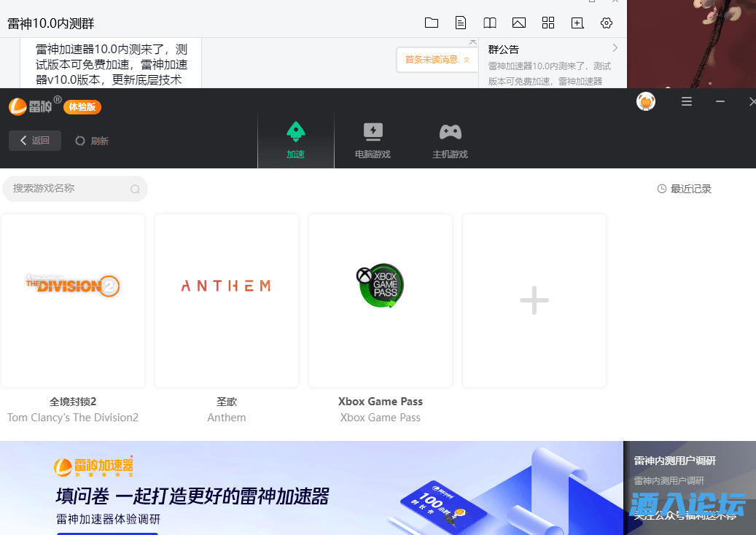Click the add-plus window icon in group toolbar
Image resolution: width=756 pixels, height=535 pixels.
(x=577, y=23)
